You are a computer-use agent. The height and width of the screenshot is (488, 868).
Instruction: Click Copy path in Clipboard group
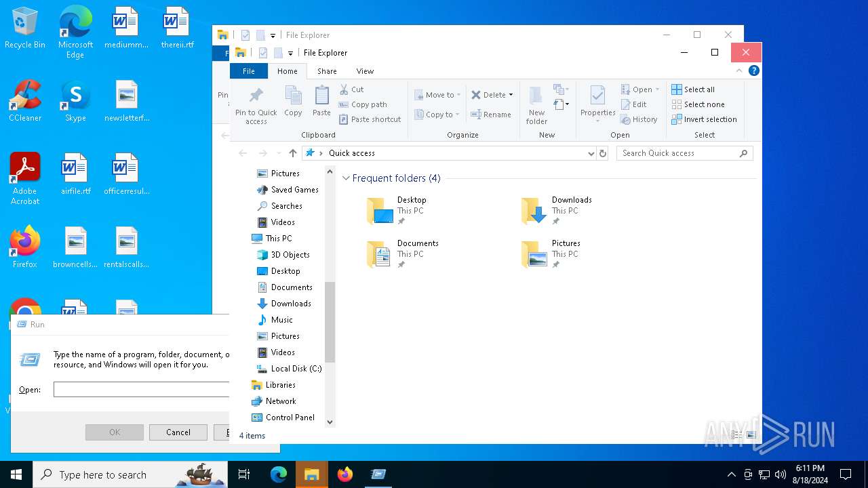pos(363,104)
